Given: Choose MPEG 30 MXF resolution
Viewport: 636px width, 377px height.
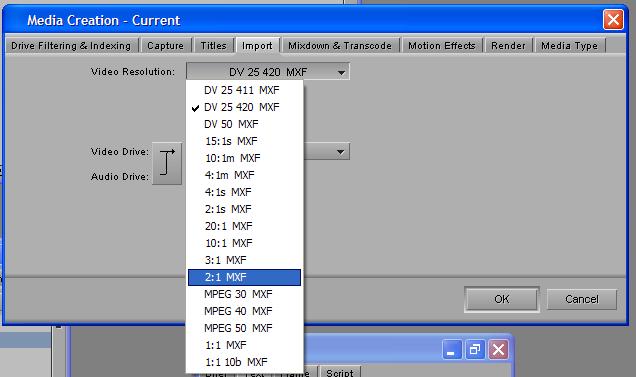Looking at the screenshot, I should [x=244, y=294].
